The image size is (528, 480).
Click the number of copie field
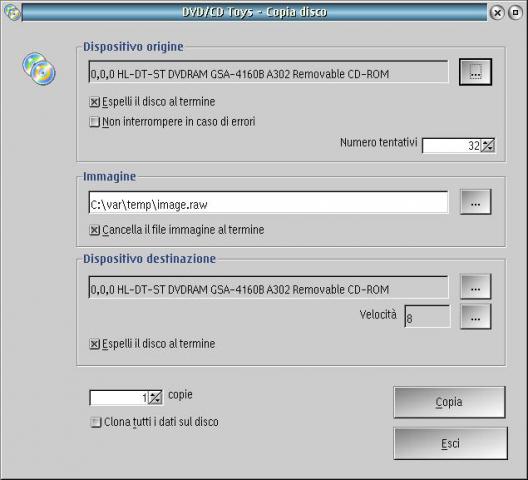tap(119, 398)
